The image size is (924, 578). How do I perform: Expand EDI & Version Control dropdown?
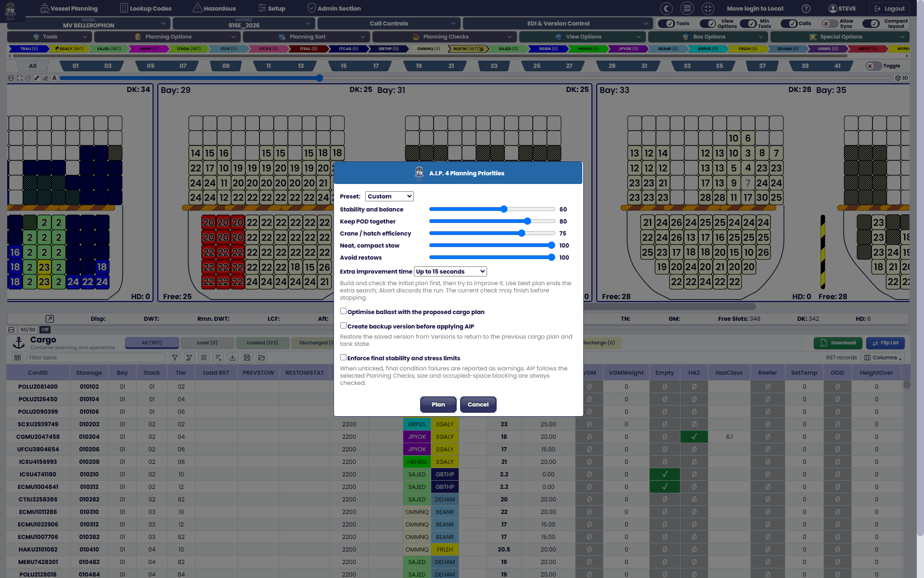point(558,23)
